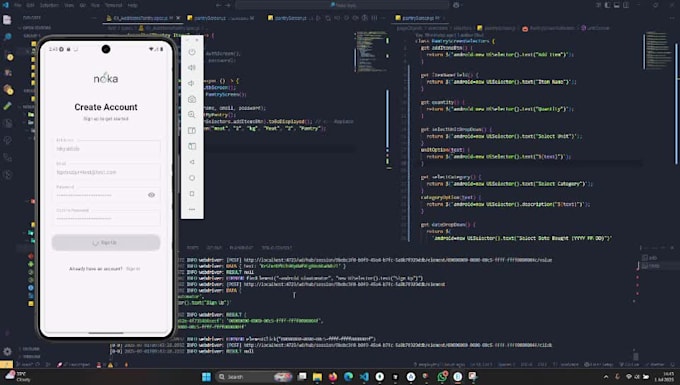Open the Search view in activity bar
Screen dimensions: 680x385
coord(7,37)
